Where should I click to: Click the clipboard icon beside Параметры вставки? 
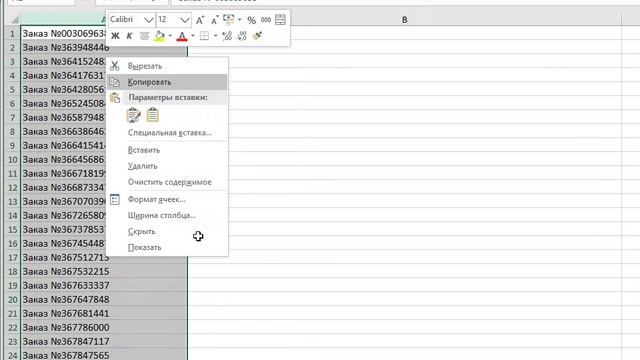click(115, 98)
